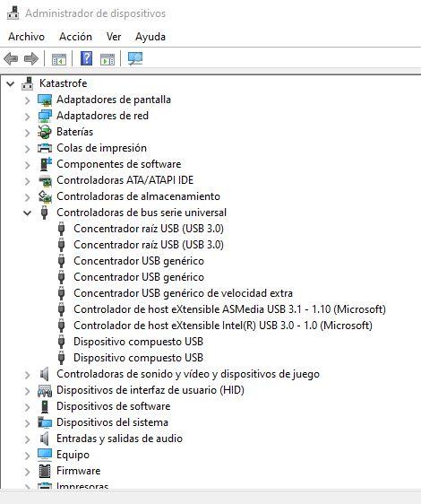Select the first Concentrador USB genérico
421x504 pixels.
click(139, 261)
